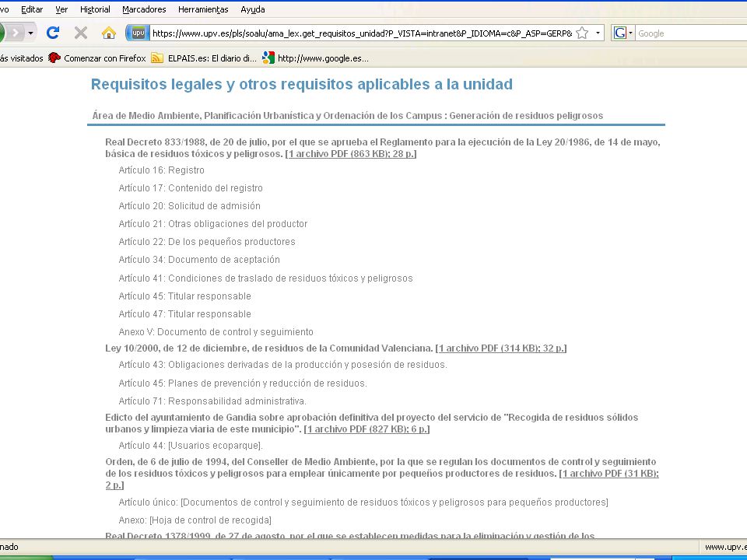The image size is (747, 560).
Task: Open the Edicto Gandia PDF (827 KB)
Action: pyautogui.click(x=366, y=429)
